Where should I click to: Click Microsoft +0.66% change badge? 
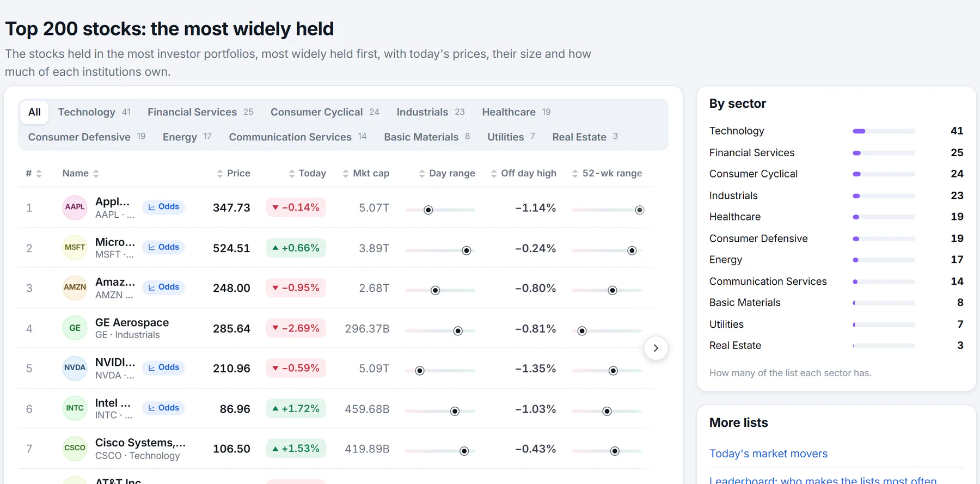pyautogui.click(x=296, y=248)
